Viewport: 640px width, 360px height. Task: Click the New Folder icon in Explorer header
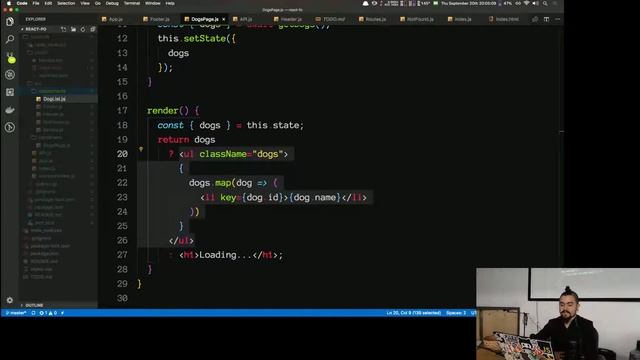click(73, 29)
